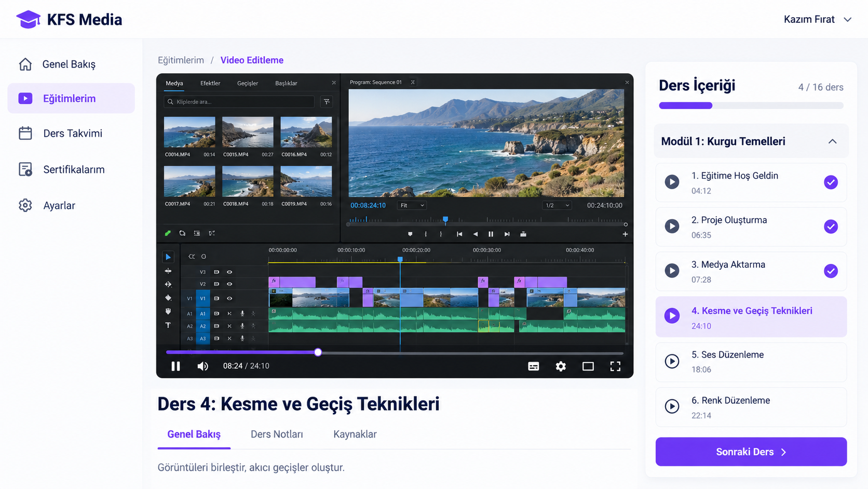Click the filter icon next to clip search
This screenshot has width=868, height=489.
[327, 102]
